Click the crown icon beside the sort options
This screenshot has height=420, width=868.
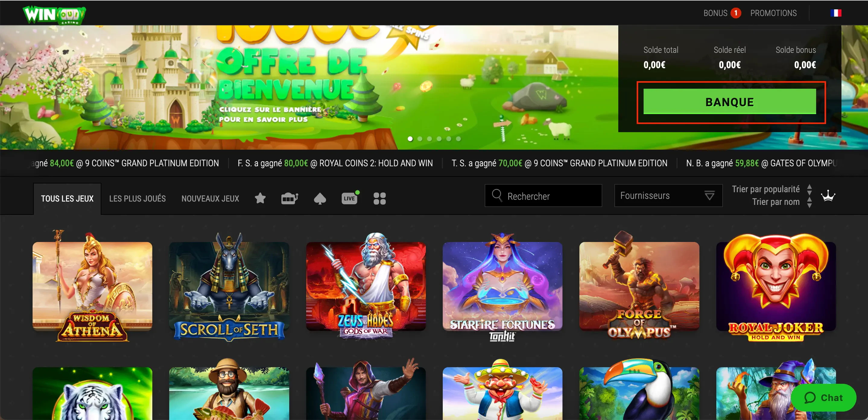coord(828,196)
